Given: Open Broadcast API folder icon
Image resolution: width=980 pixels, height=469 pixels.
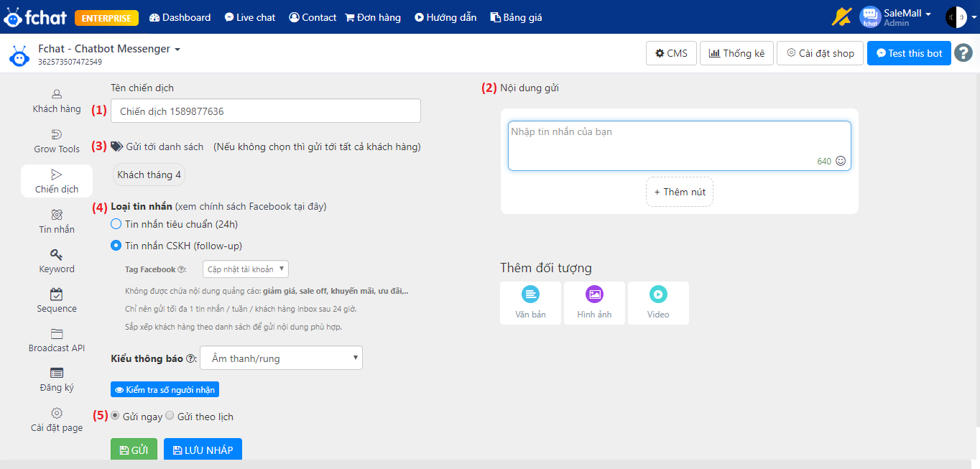Looking at the screenshot, I should click(x=57, y=334).
